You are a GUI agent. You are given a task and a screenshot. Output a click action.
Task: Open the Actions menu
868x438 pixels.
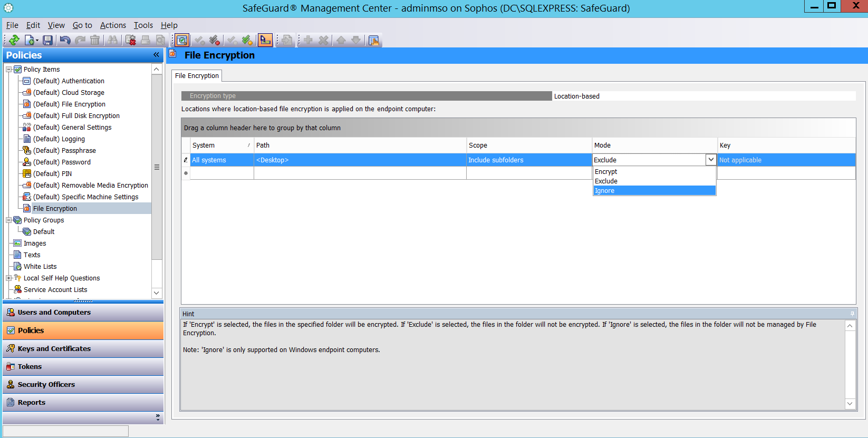tap(113, 25)
